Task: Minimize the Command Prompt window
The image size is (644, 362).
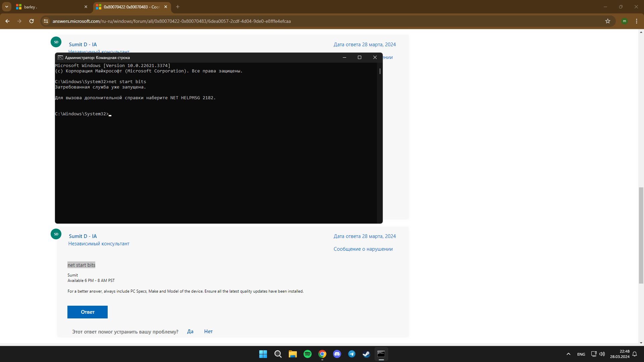Action: 344,58
